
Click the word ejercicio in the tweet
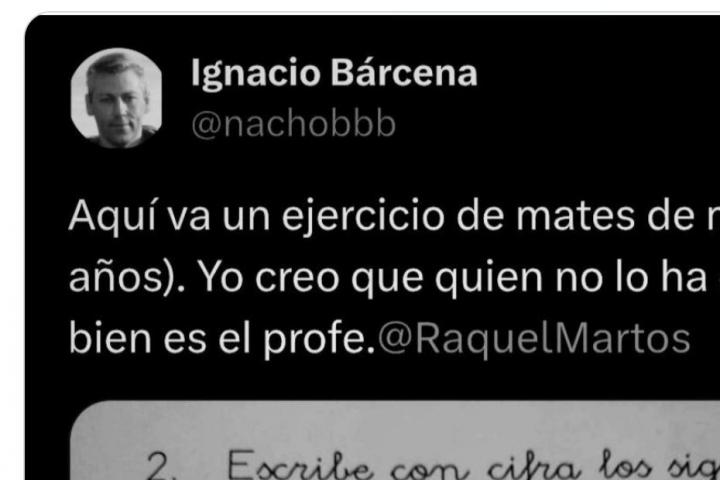pos(363,216)
